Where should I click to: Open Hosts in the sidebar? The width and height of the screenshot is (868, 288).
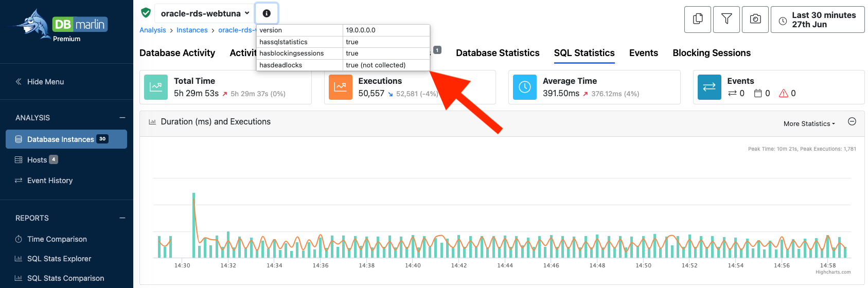click(37, 160)
